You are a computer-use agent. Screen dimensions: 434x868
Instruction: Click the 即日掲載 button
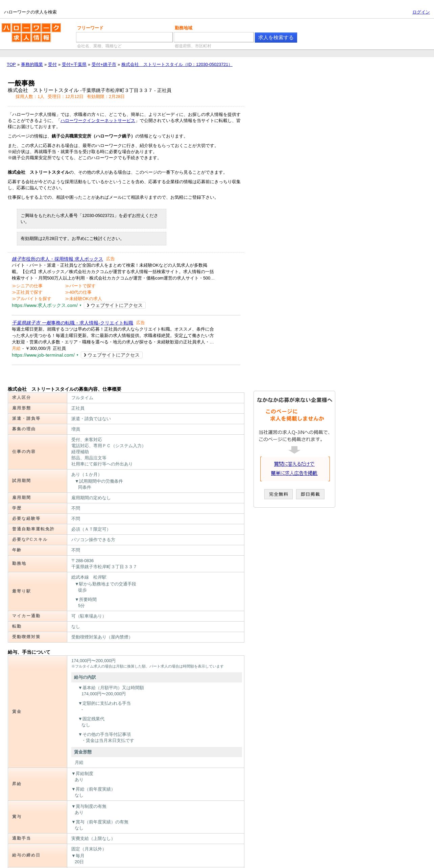(310, 494)
